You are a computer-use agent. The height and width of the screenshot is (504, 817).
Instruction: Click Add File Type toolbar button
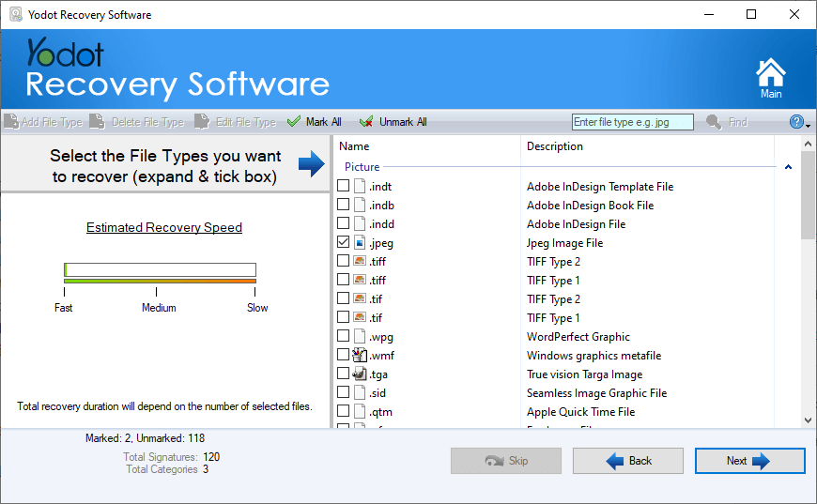point(44,122)
